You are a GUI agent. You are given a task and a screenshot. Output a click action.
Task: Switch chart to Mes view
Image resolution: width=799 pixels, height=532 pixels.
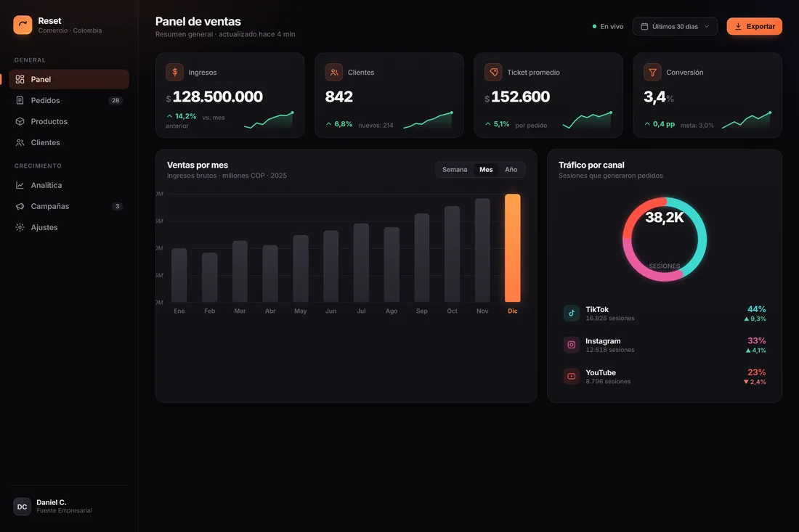pos(486,170)
